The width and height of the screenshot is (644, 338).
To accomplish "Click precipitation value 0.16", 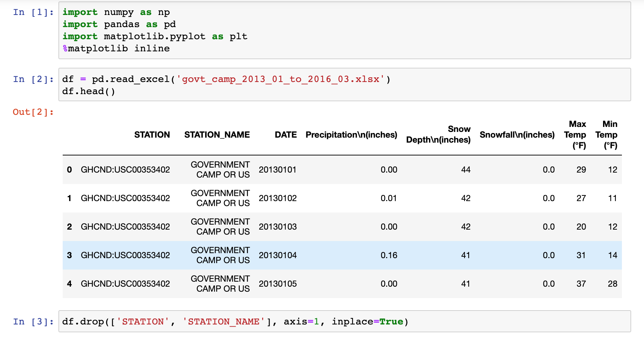I will pyautogui.click(x=389, y=255).
